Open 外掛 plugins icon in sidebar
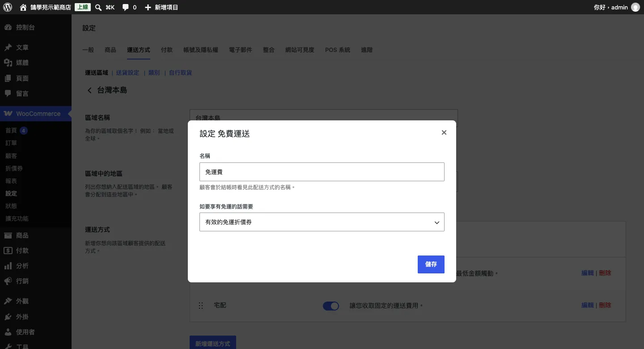 (8, 317)
